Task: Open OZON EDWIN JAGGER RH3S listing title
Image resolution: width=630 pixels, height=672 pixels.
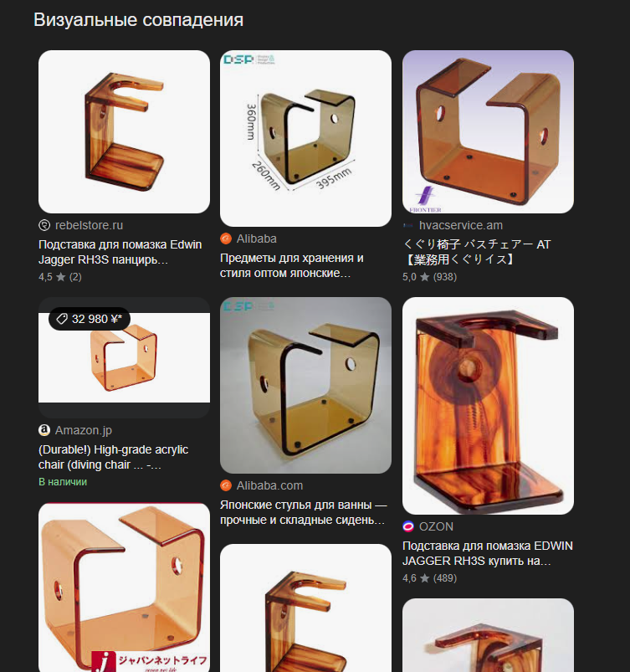Action: tap(488, 553)
